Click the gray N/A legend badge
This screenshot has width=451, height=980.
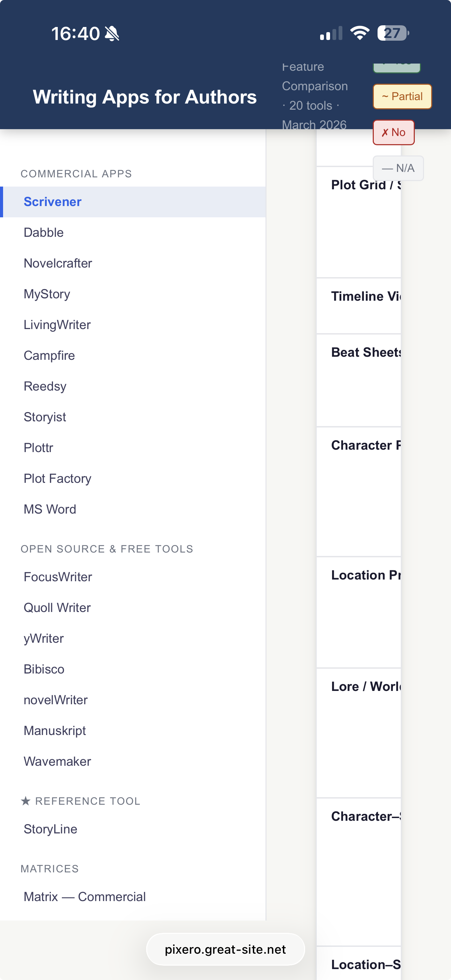(x=398, y=168)
